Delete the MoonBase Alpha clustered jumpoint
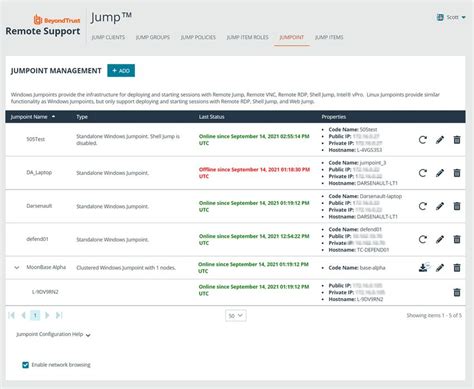This screenshot has height=389, width=474. pyautogui.click(x=457, y=267)
